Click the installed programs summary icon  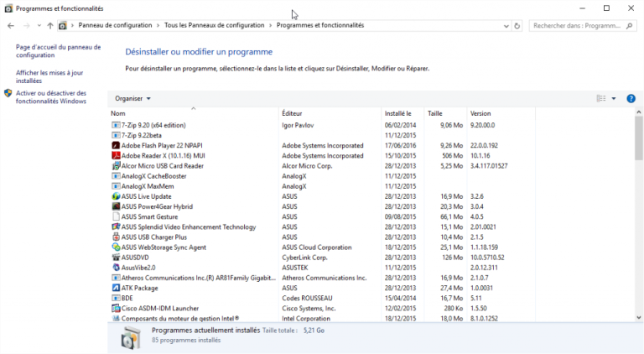131,338
